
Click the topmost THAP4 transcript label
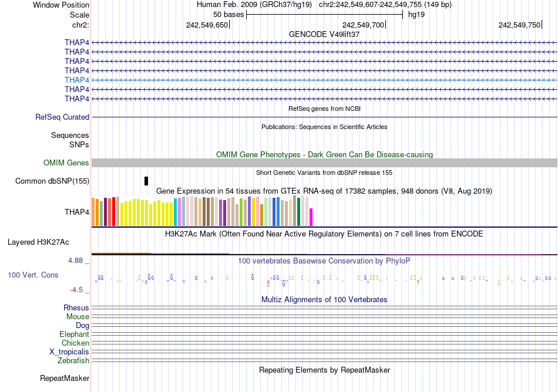[x=77, y=42]
